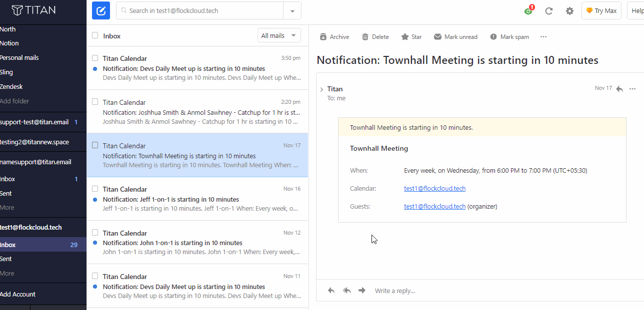Delete the open email using trash button

pos(375,37)
